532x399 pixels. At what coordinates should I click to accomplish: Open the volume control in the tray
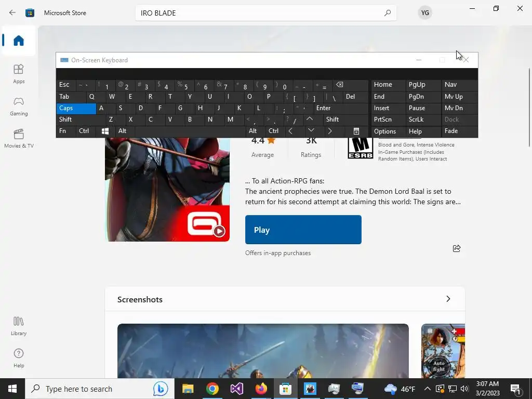click(464, 389)
